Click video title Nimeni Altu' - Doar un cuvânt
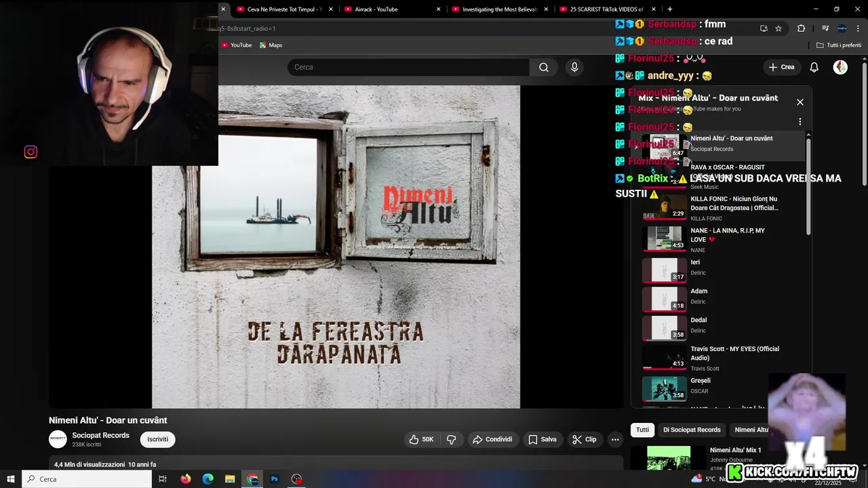 tap(108, 420)
